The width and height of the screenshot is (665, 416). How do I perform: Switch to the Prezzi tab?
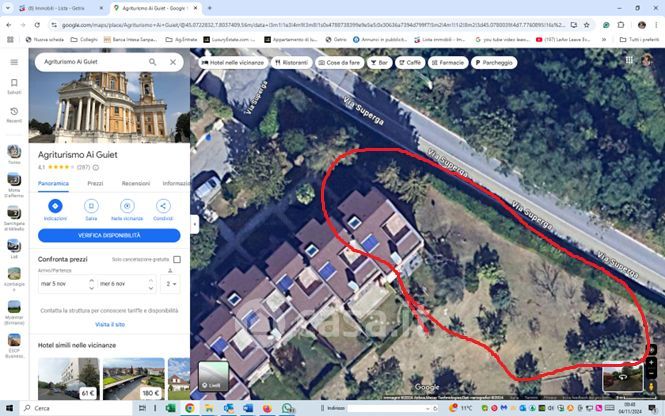click(x=95, y=183)
